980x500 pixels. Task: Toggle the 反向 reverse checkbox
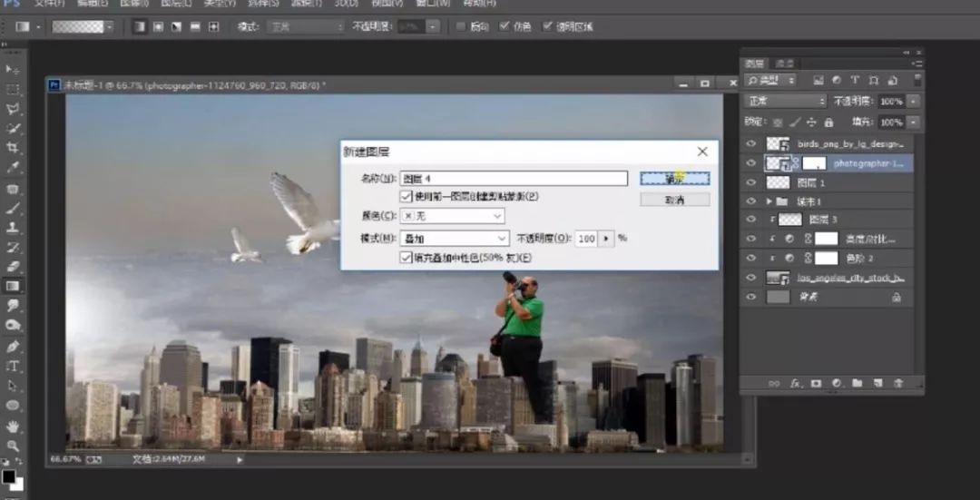461,27
